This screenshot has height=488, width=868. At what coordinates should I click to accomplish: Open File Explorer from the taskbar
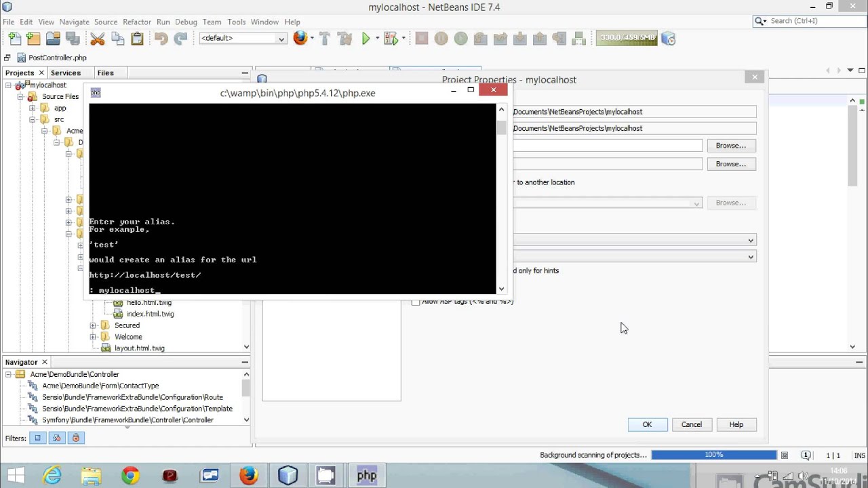tap(91, 476)
